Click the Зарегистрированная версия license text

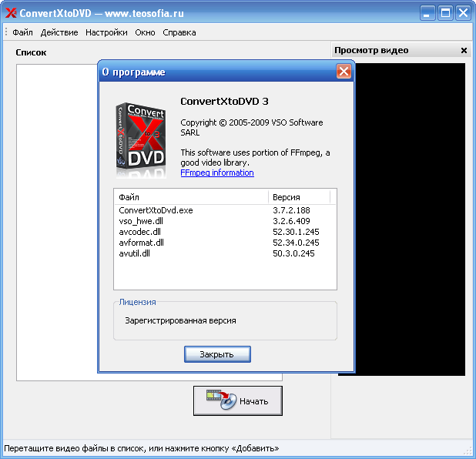pos(180,320)
